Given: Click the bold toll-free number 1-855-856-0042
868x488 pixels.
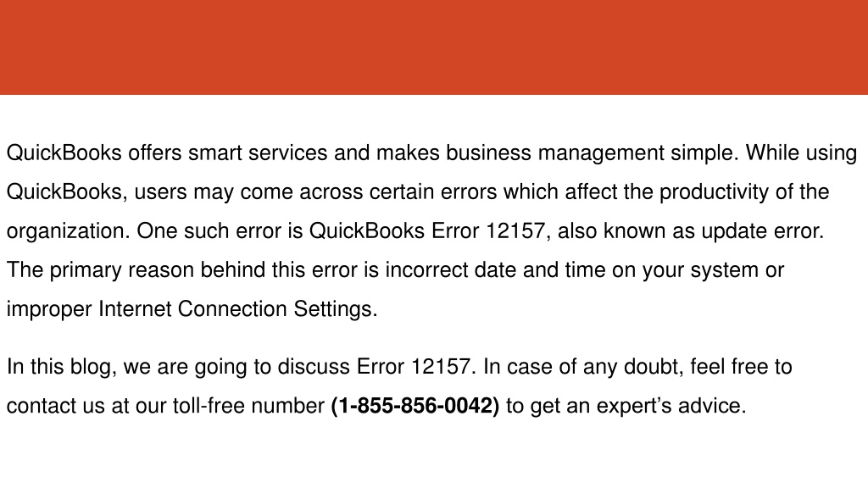Looking at the screenshot, I should [415, 406].
